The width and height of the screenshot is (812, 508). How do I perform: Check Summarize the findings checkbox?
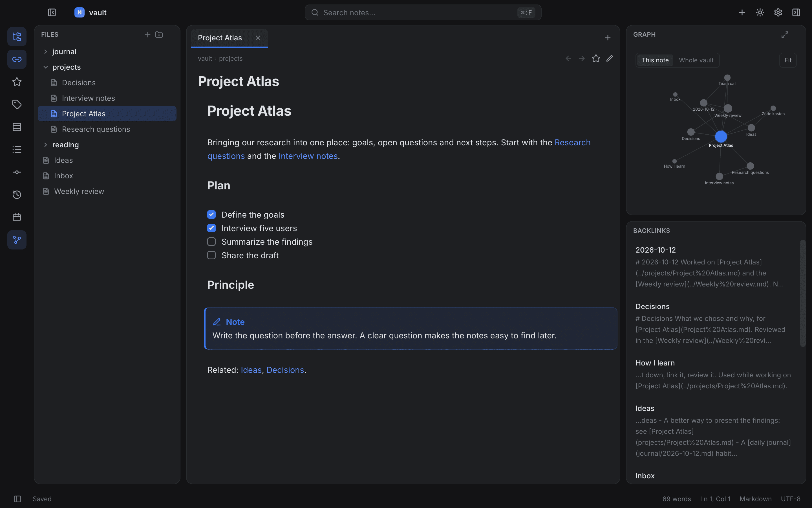211,242
